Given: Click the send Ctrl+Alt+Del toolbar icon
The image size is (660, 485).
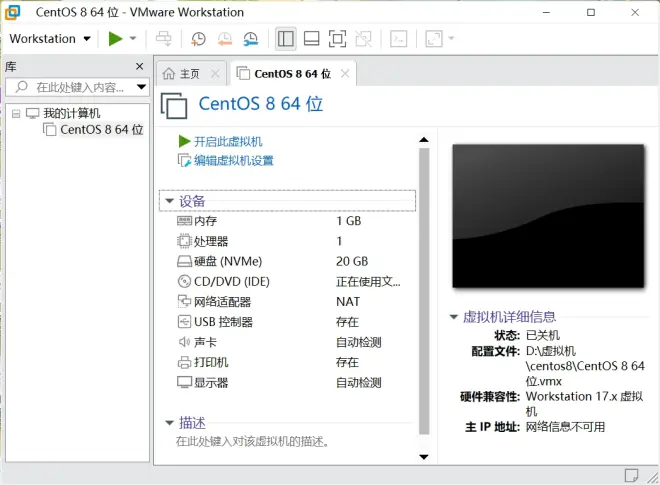Looking at the screenshot, I should (164, 39).
